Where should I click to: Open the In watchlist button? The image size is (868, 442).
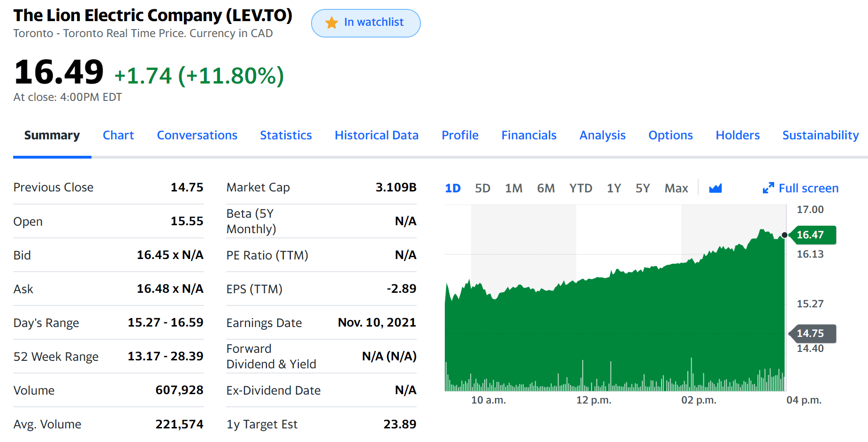click(365, 22)
